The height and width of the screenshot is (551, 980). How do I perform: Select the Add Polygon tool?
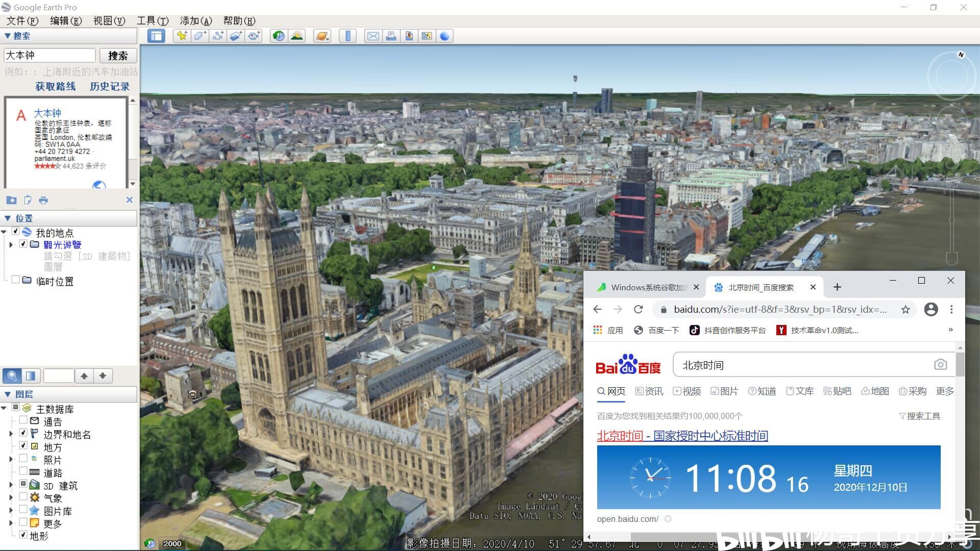pyautogui.click(x=200, y=36)
